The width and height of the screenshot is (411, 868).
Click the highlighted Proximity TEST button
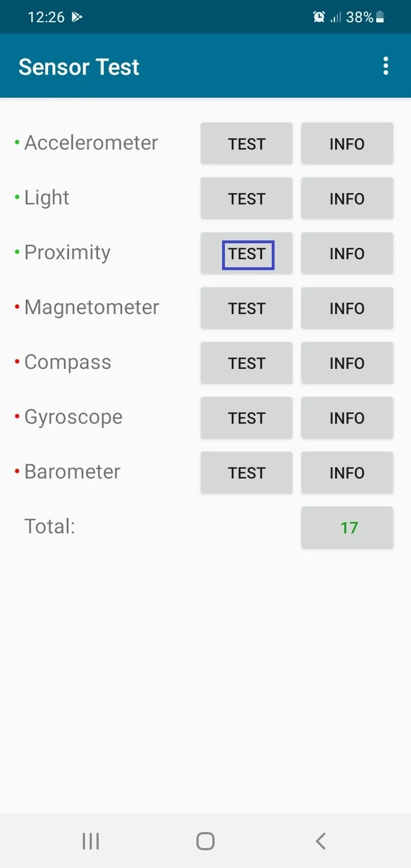247,253
